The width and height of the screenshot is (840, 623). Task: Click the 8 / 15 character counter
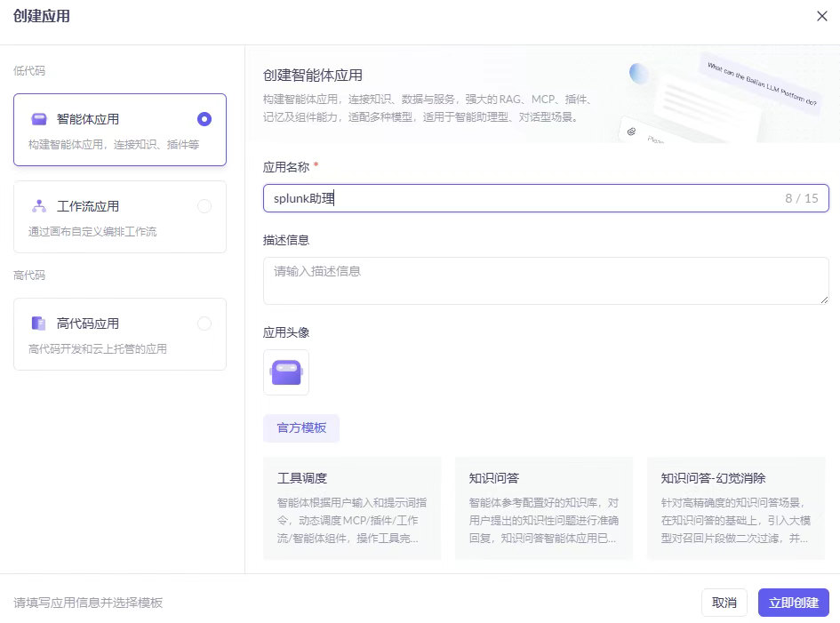click(x=802, y=198)
